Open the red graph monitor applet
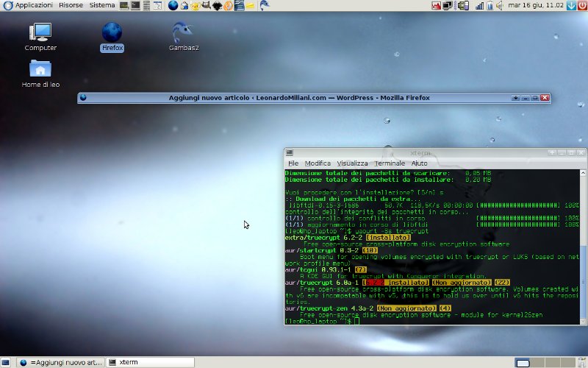This screenshot has height=368, width=588. [436, 5]
